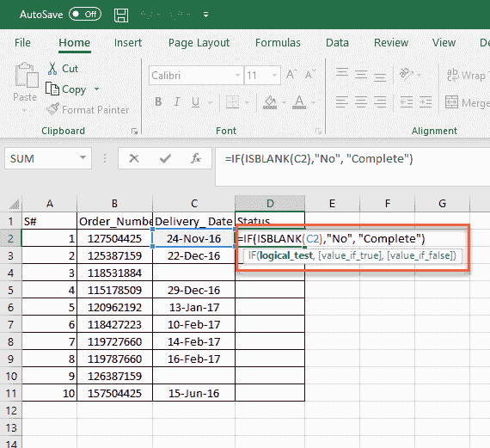490x448 pixels.
Task: Confirm formula with the checkmark icon
Action: tap(165, 158)
